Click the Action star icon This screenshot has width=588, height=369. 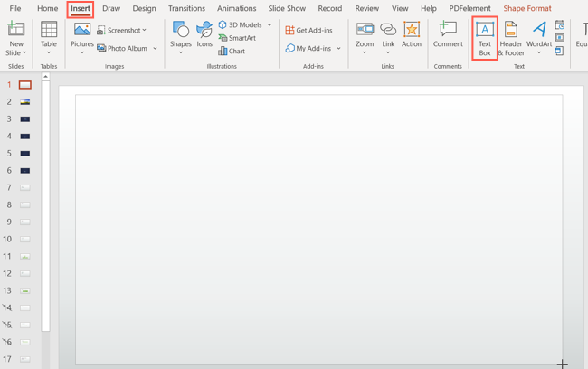[x=412, y=29]
